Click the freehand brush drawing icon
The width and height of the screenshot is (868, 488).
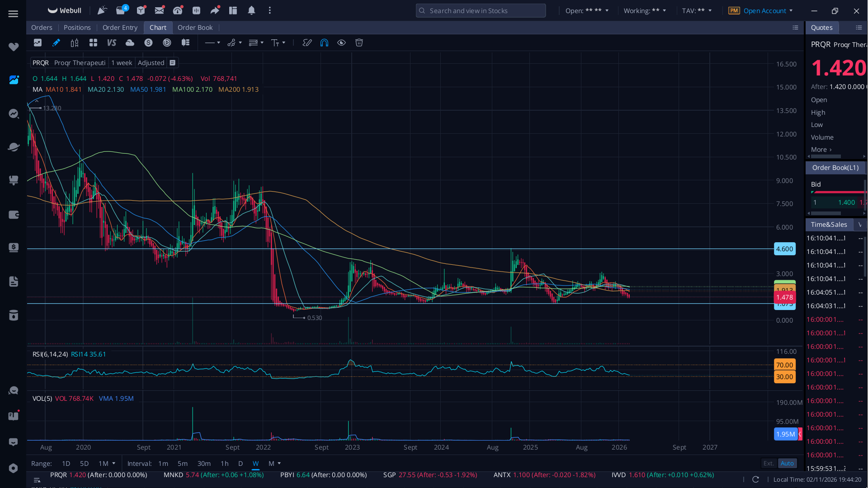tap(307, 42)
